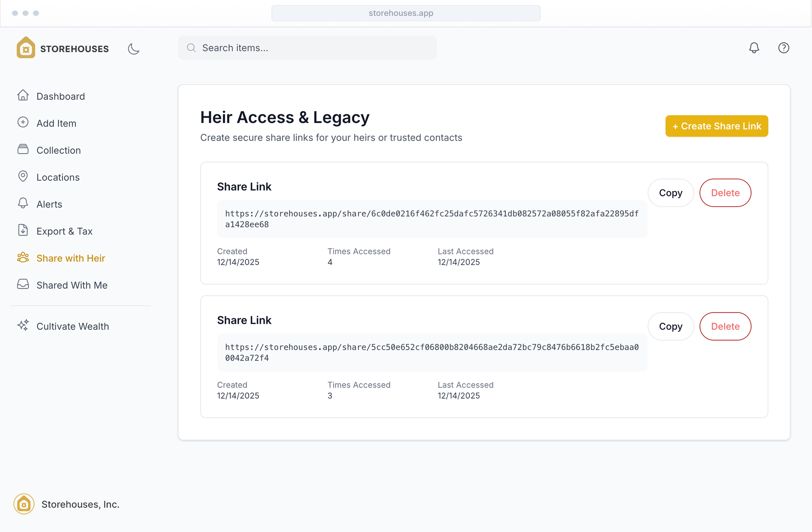Delete the first share link
This screenshot has width=812, height=532.
click(x=725, y=193)
